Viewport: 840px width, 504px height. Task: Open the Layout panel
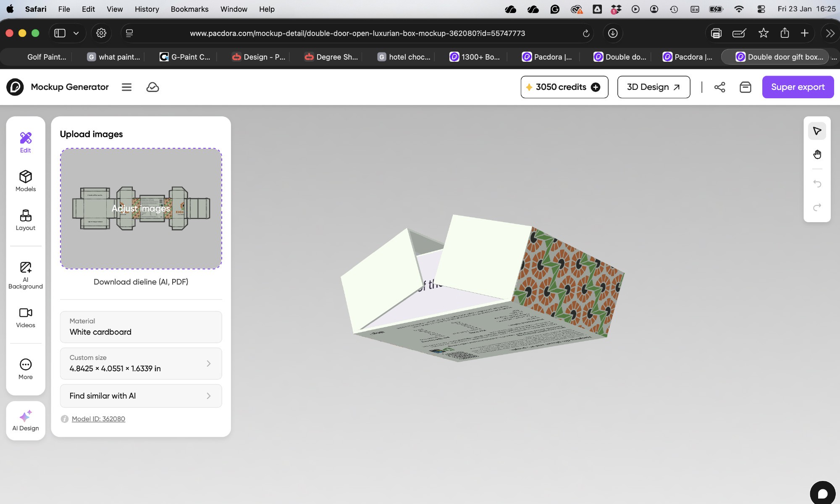tap(26, 220)
